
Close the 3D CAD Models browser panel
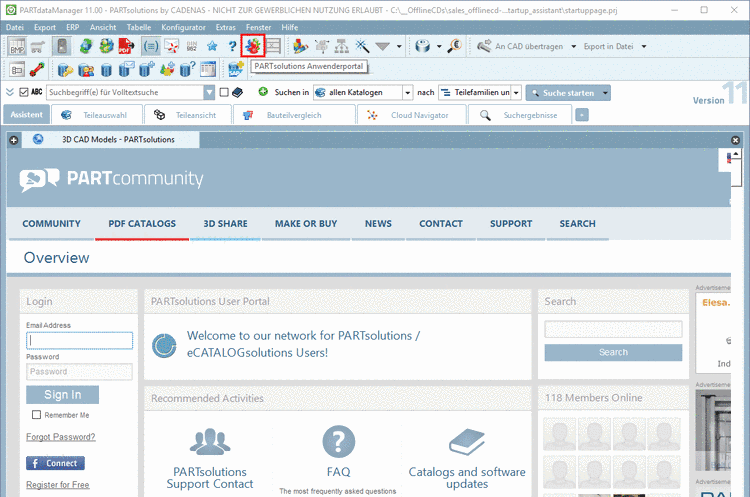click(x=736, y=140)
